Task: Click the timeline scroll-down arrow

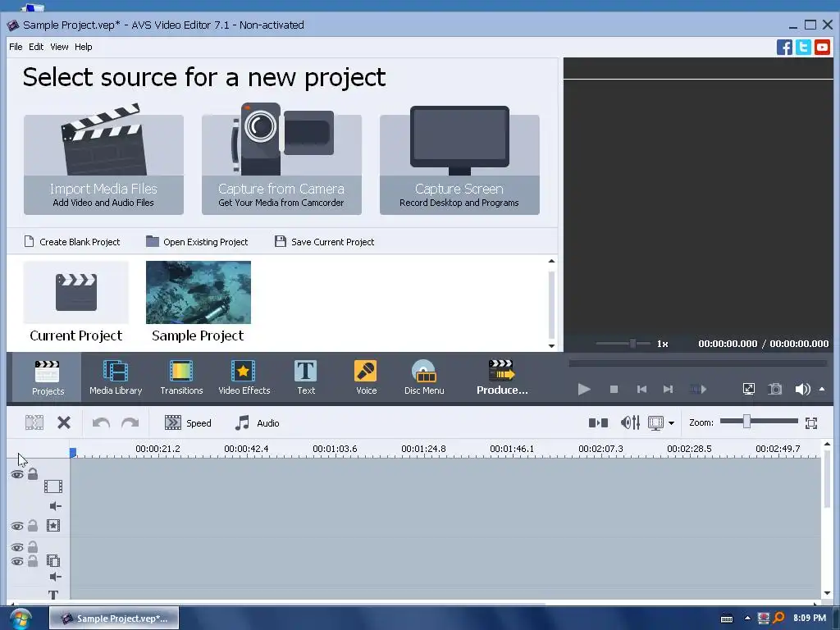Action: 827,593
